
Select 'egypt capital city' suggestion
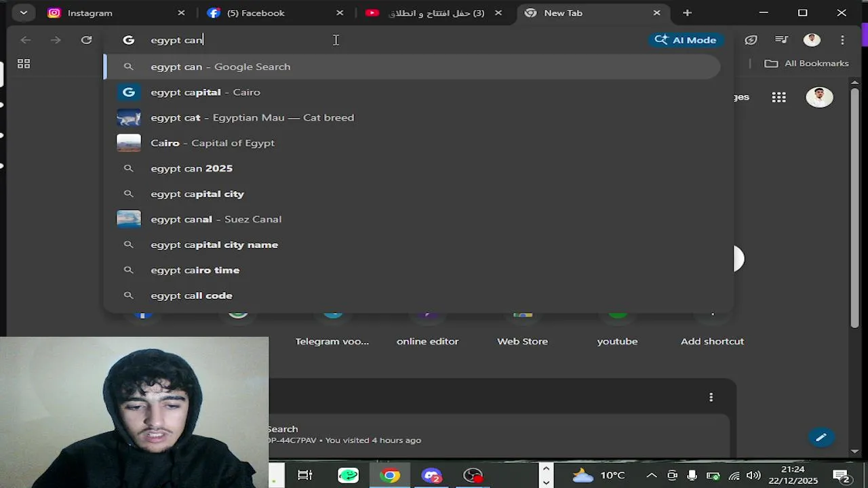point(412,194)
